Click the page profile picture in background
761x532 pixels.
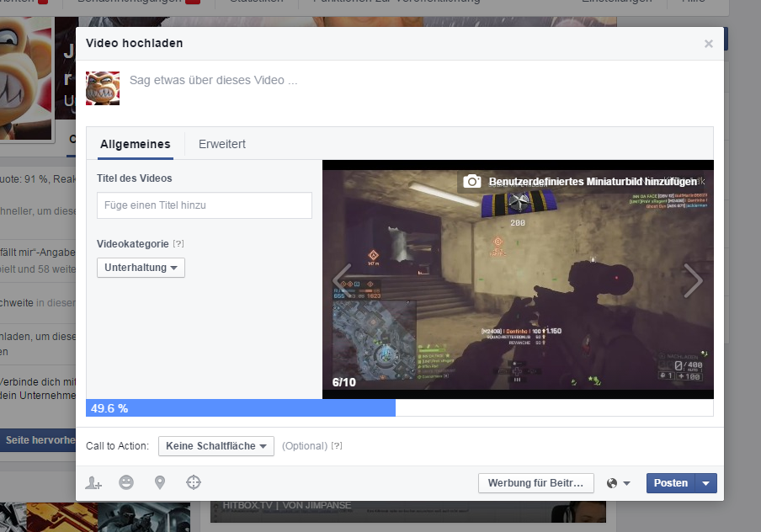click(26, 78)
